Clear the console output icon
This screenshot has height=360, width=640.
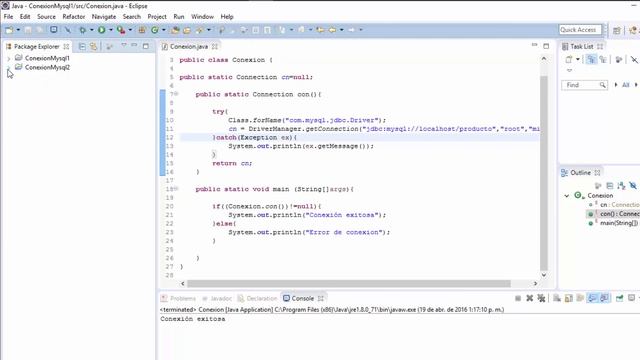(x=557, y=298)
